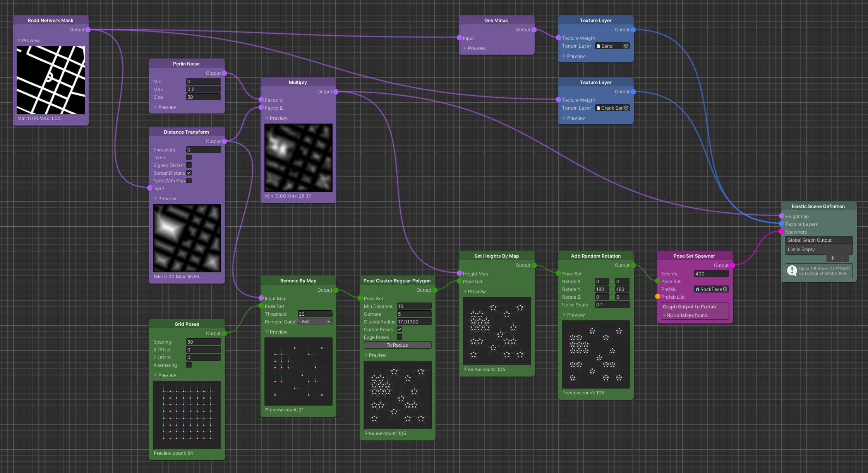The height and width of the screenshot is (473, 868).
Task: Disable Border Distance in Distance Transform
Action: point(189,173)
